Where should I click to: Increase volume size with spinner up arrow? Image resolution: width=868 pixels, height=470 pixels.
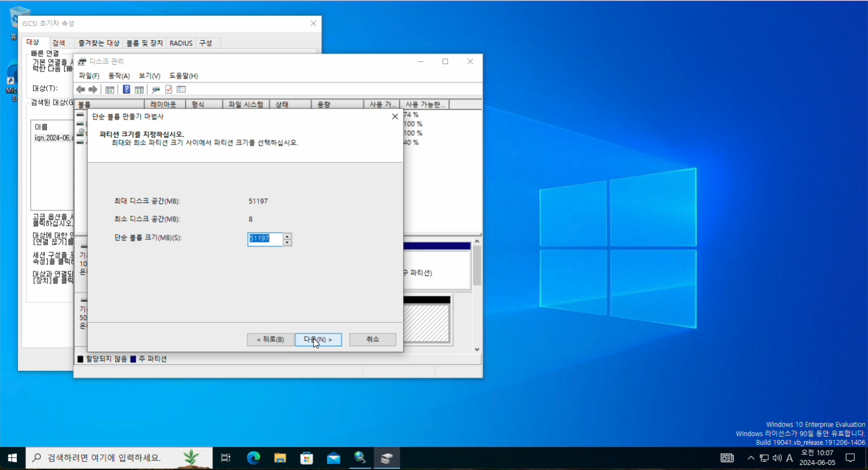287,236
